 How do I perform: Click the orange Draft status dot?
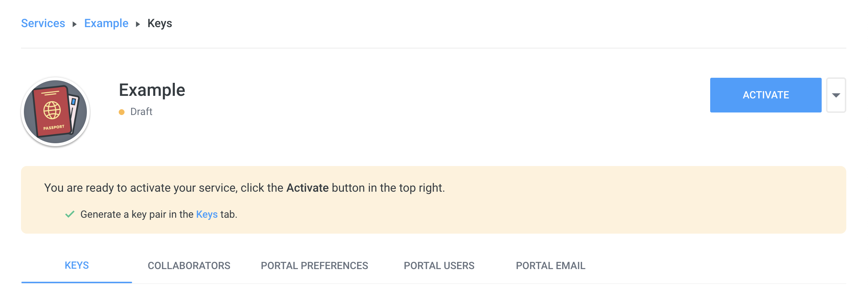122,112
